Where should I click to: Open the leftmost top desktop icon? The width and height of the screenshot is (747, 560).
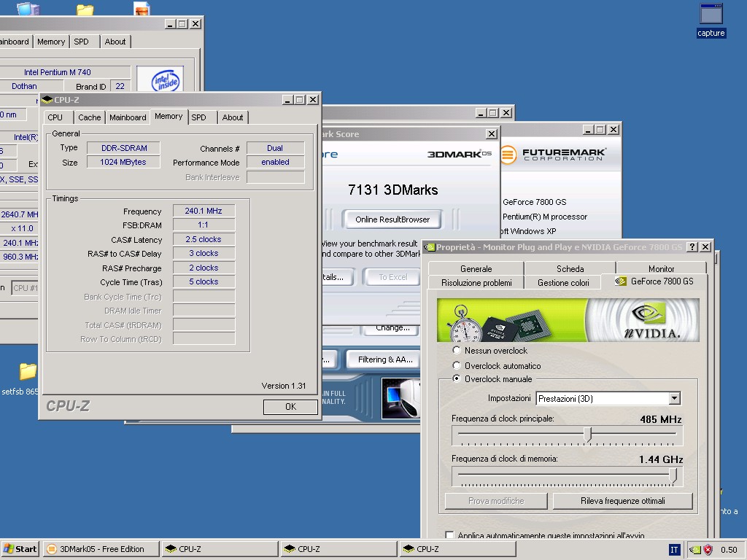click(x=28, y=8)
